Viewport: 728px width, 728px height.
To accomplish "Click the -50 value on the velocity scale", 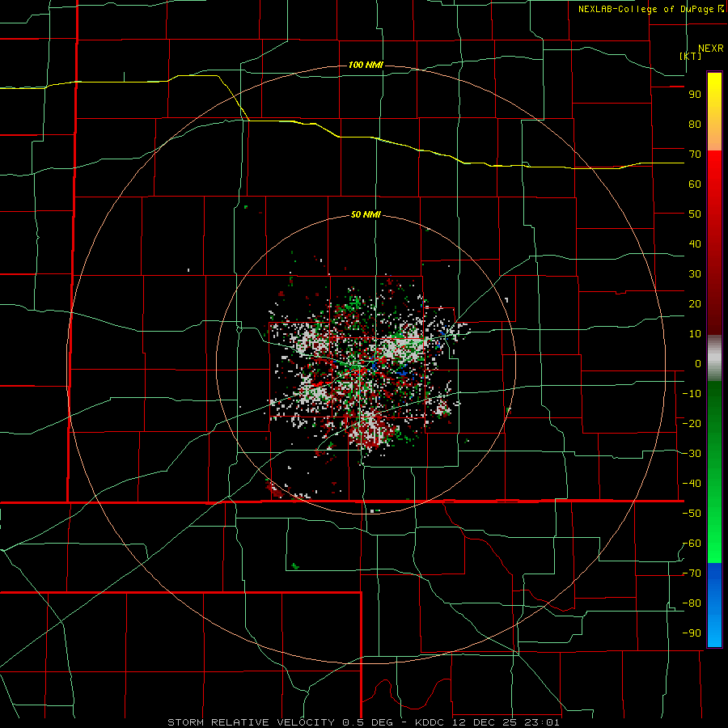I will point(692,514).
